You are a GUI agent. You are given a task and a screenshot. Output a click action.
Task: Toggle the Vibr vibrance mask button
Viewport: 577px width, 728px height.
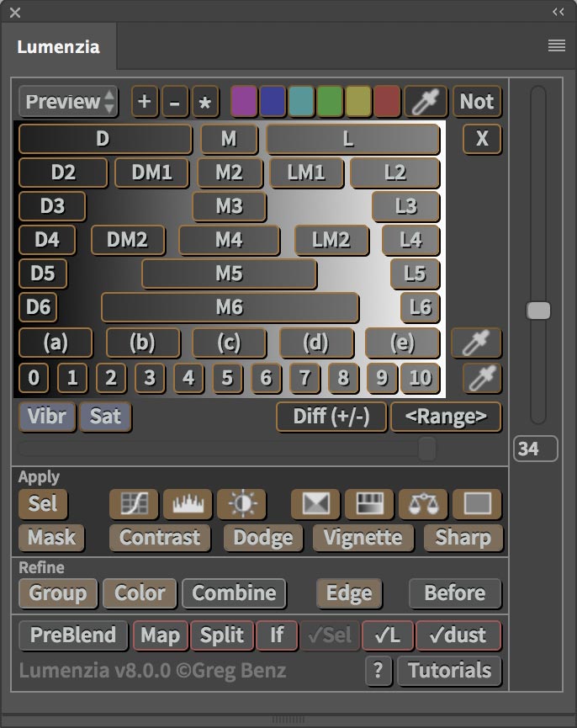click(x=47, y=417)
